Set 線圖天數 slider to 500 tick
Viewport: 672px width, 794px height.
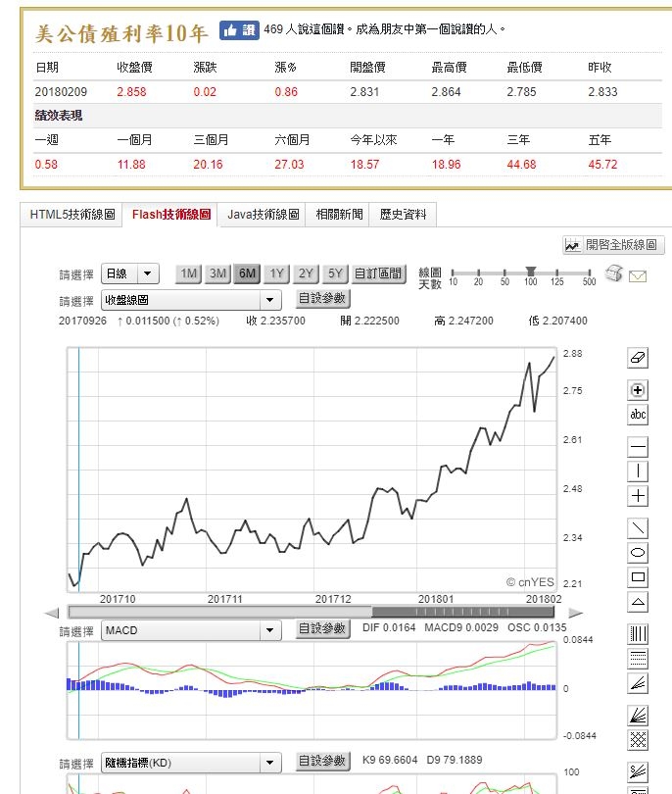589,273
